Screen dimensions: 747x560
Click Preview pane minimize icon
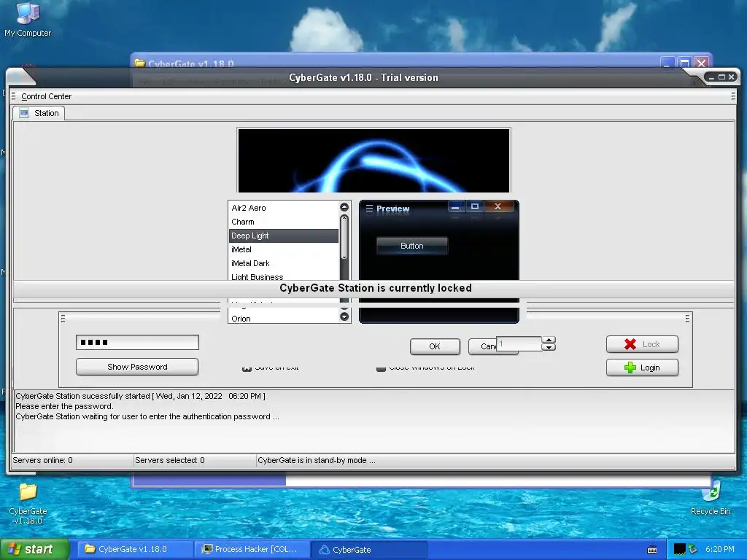[x=455, y=206]
